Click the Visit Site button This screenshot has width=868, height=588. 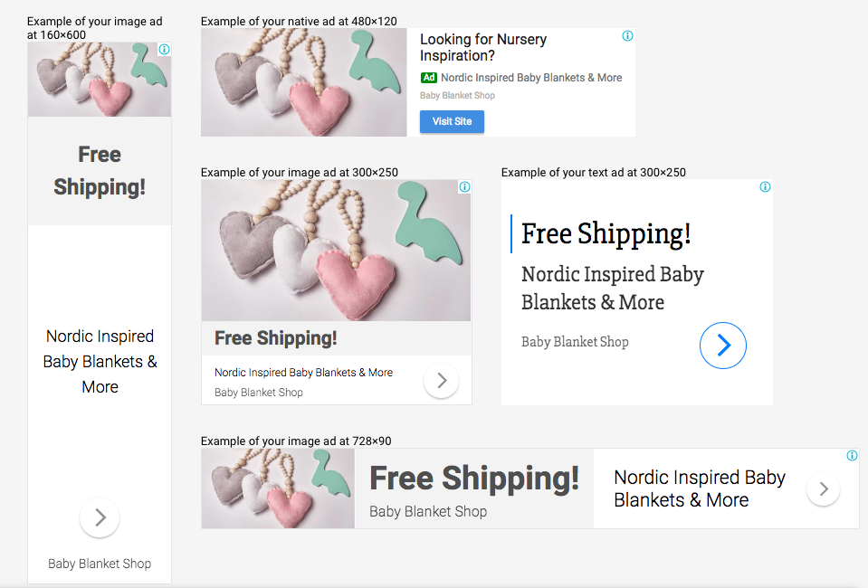(452, 122)
